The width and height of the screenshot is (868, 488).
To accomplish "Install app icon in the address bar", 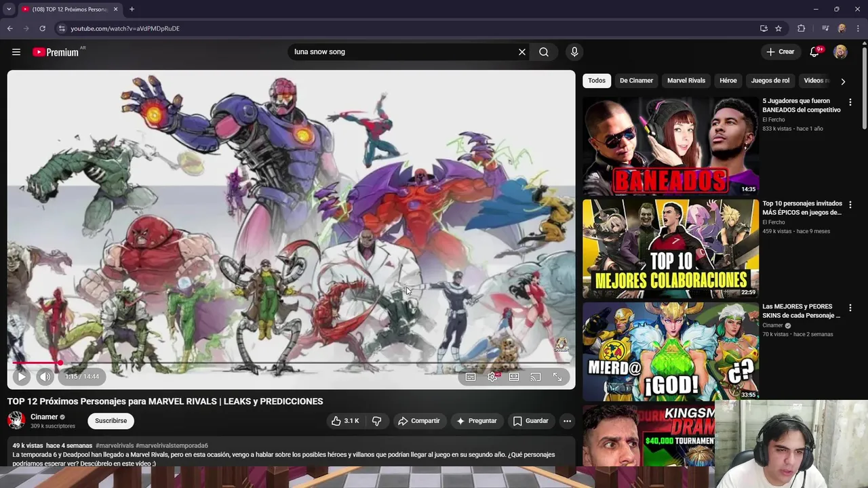I will click(764, 28).
